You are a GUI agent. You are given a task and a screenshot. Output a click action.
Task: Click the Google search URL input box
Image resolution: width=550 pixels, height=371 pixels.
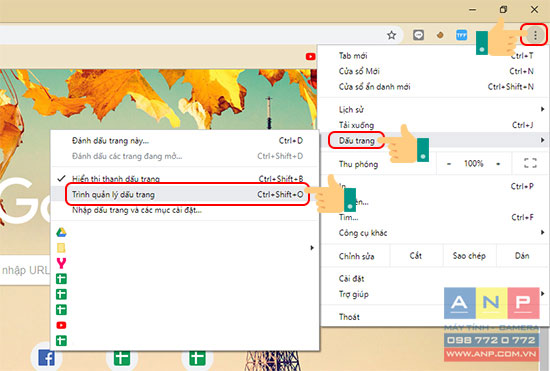pos(25,270)
